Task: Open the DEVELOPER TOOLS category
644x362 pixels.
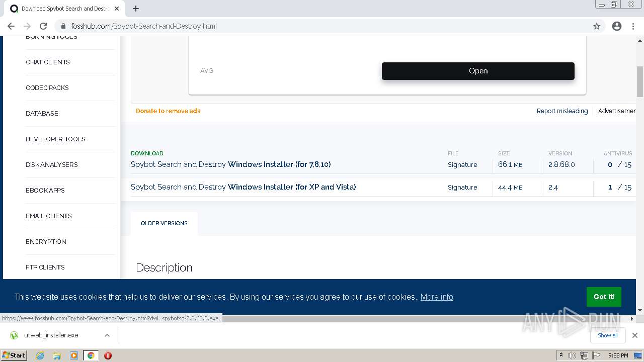Action: tap(55, 139)
